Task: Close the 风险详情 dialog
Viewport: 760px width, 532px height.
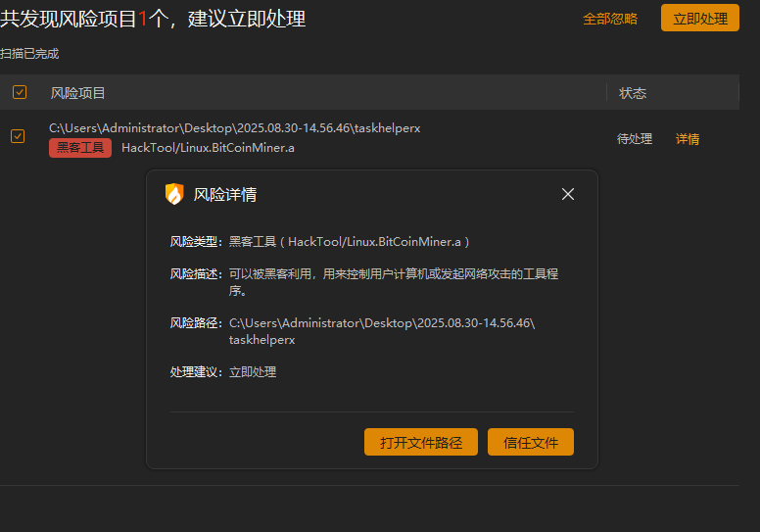Action: coord(568,194)
